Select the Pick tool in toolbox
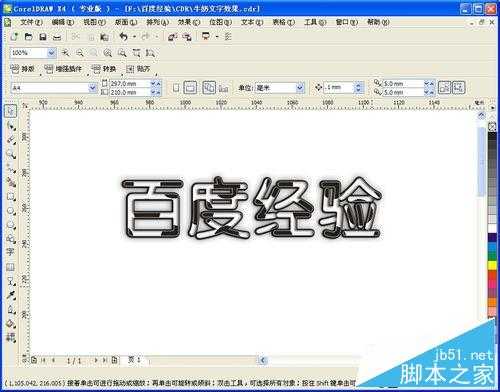 coord(11,111)
